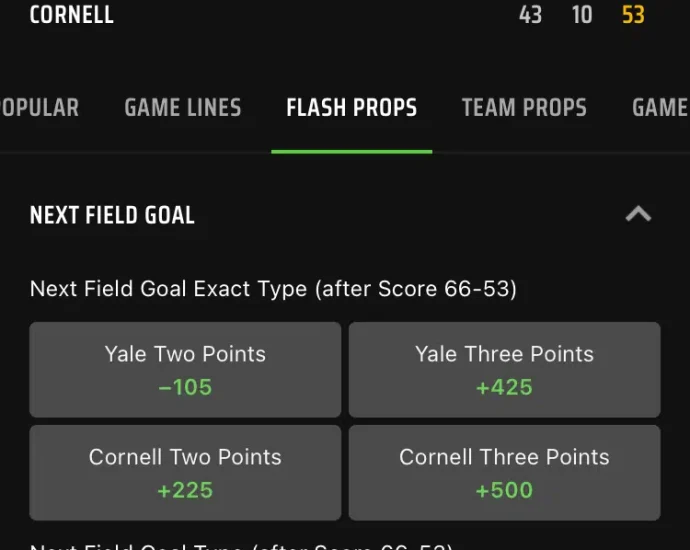The height and width of the screenshot is (550, 690).
Task: Collapse the Next Field Goal section chevron
Action: tap(638, 214)
